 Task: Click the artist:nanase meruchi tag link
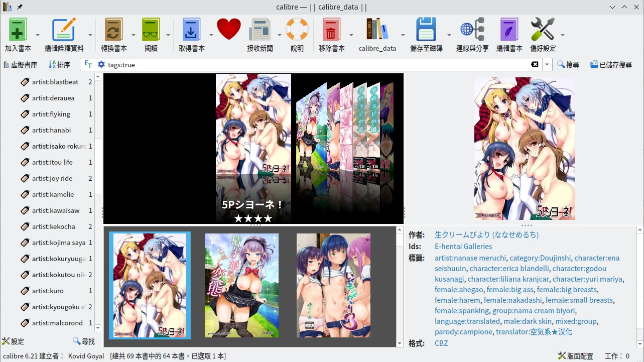470,258
